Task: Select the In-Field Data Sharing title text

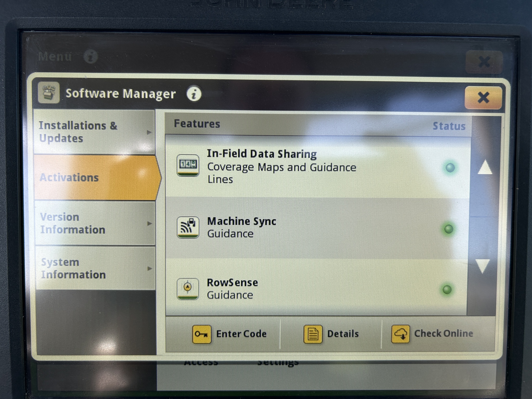Action: tap(262, 154)
